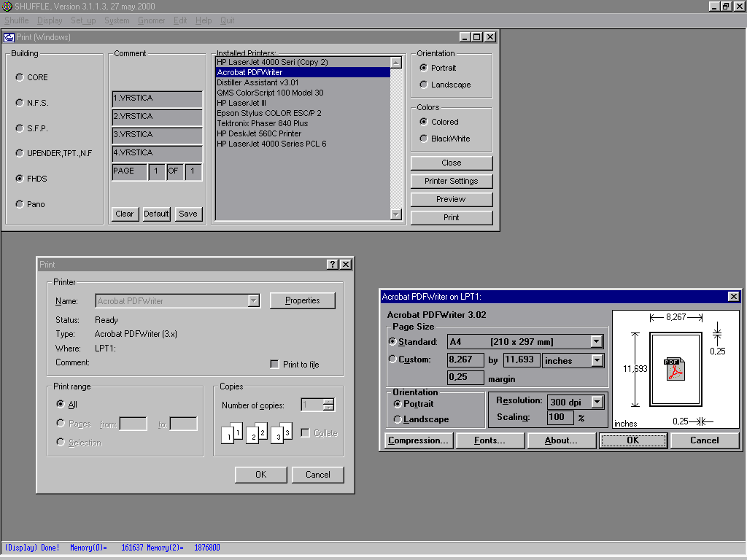Click the collate page stack icon numbered 2

click(257, 433)
